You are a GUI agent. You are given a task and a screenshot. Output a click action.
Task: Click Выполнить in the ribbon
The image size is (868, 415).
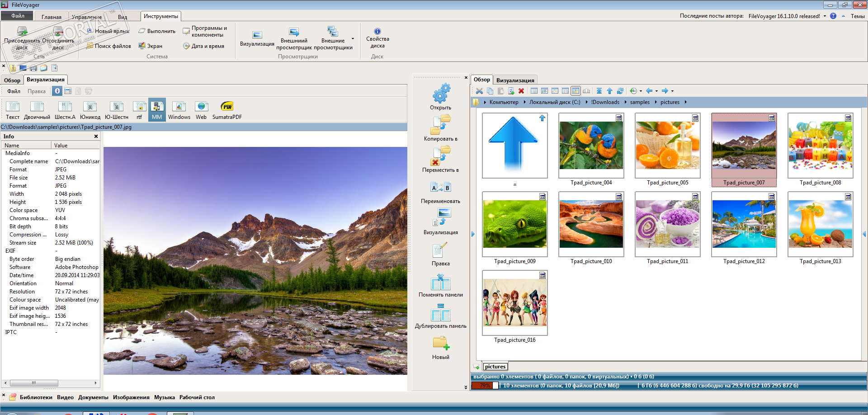coord(157,31)
